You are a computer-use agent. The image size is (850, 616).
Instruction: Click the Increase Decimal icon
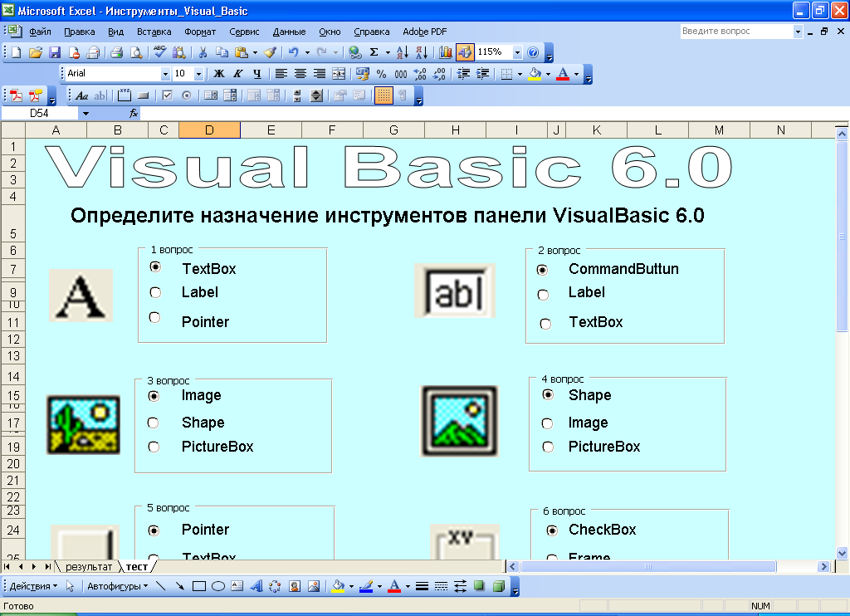420,74
